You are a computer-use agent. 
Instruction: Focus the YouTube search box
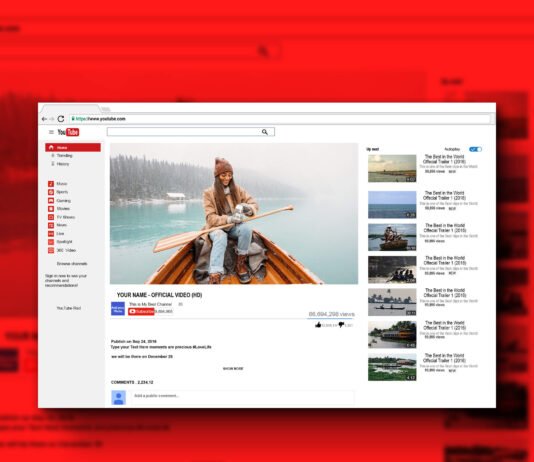[x=191, y=132]
